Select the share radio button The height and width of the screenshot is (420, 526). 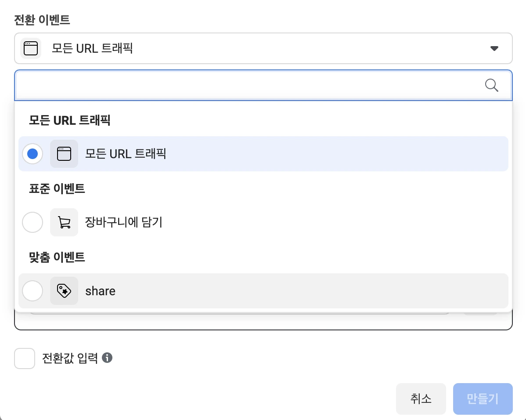point(32,291)
